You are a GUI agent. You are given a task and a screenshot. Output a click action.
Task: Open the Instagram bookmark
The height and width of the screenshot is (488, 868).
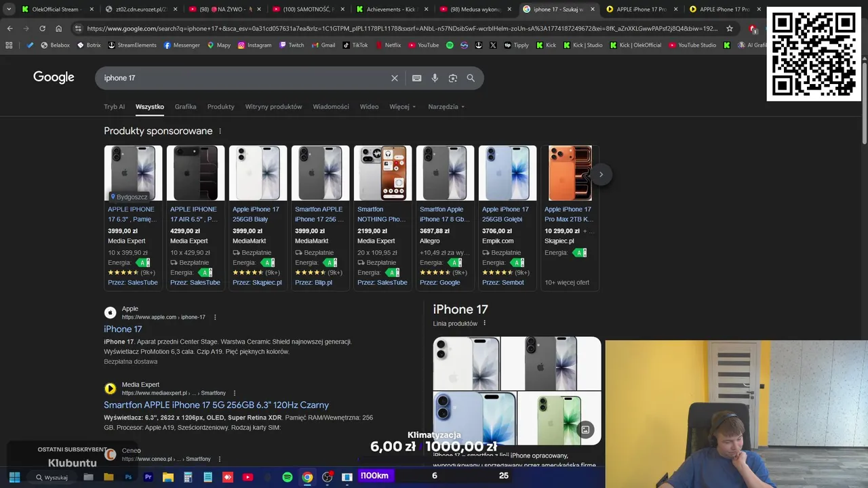point(254,45)
